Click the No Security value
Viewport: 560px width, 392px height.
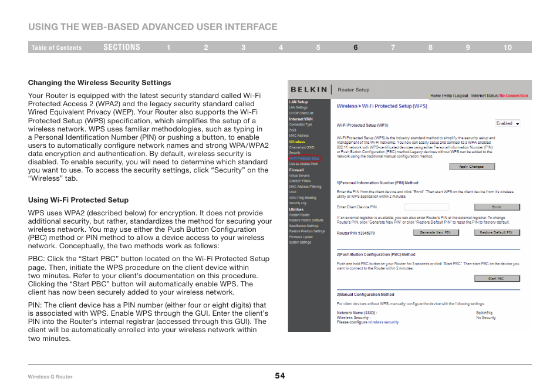click(486, 317)
